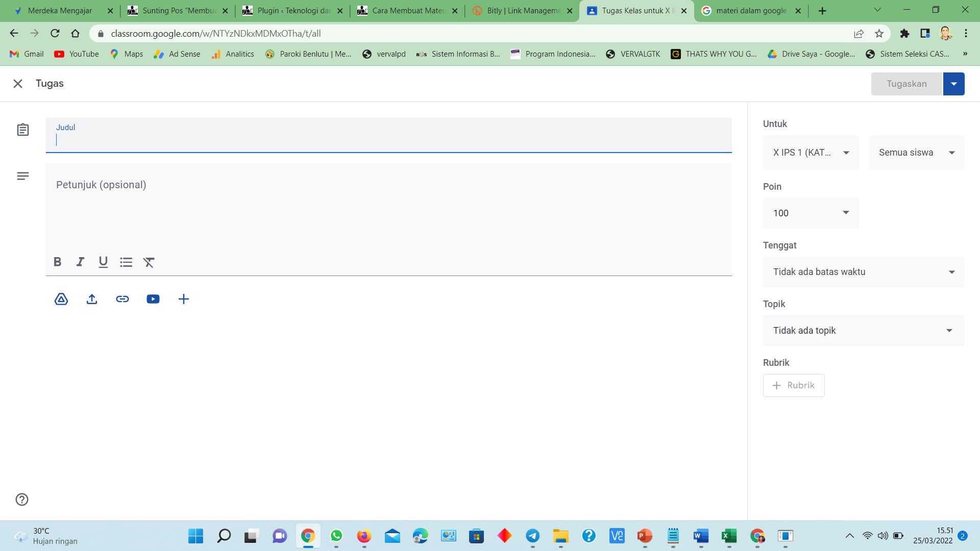Open the X IPS 1 class dropdown

point(811,153)
